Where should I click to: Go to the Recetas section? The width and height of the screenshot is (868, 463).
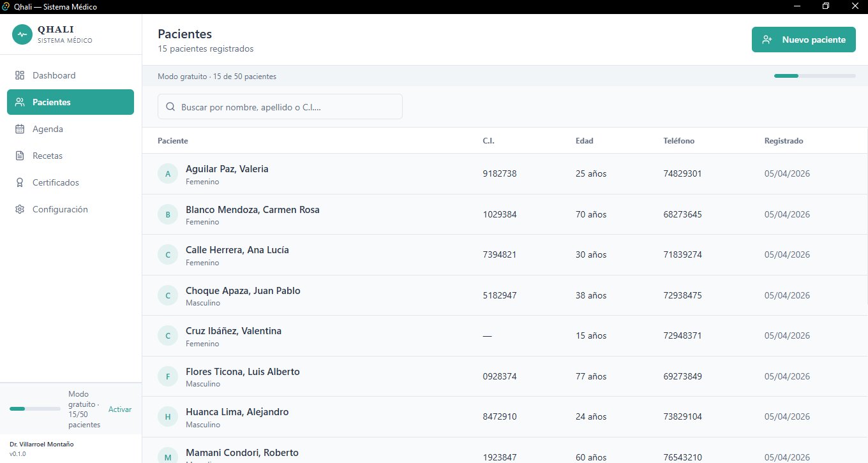click(x=47, y=156)
